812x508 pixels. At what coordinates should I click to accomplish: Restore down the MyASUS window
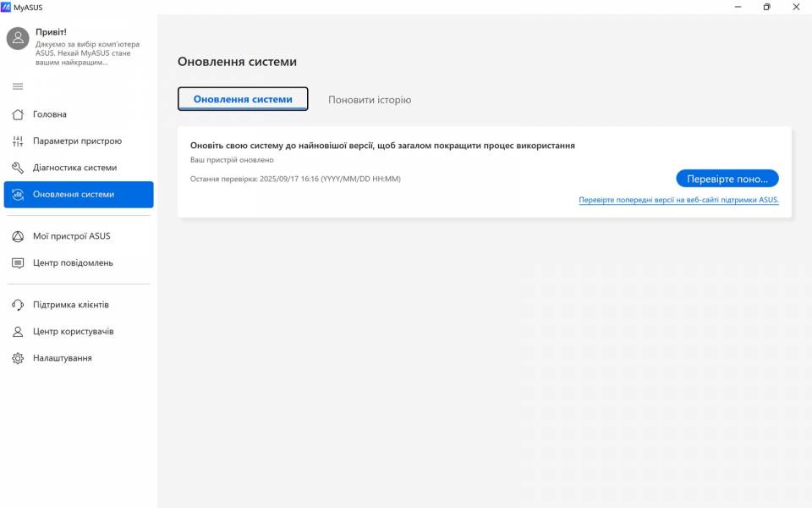(766, 7)
